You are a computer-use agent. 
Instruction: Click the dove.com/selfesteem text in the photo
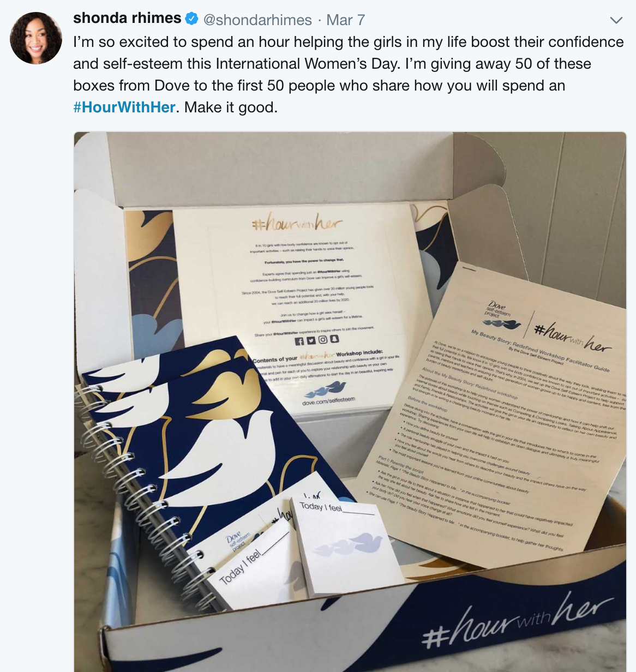pos(328,401)
